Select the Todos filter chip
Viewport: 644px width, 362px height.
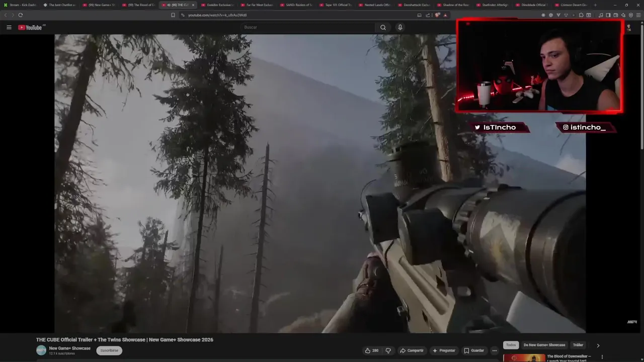click(x=511, y=345)
